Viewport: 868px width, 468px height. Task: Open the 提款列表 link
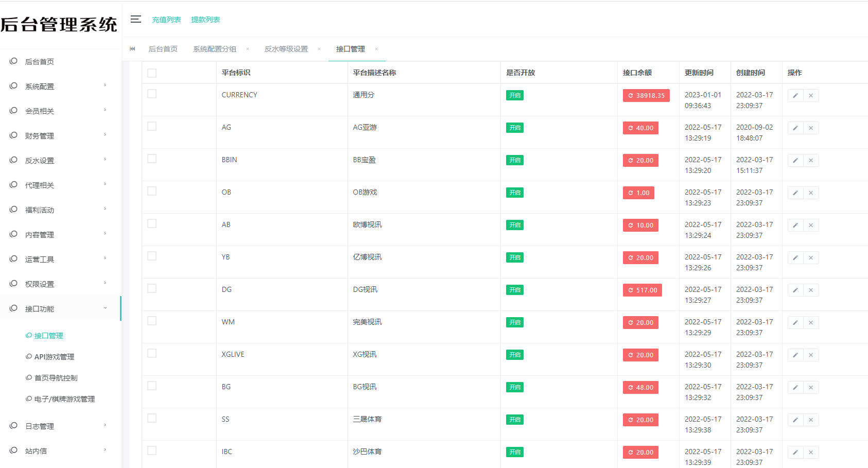pos(205,19)
